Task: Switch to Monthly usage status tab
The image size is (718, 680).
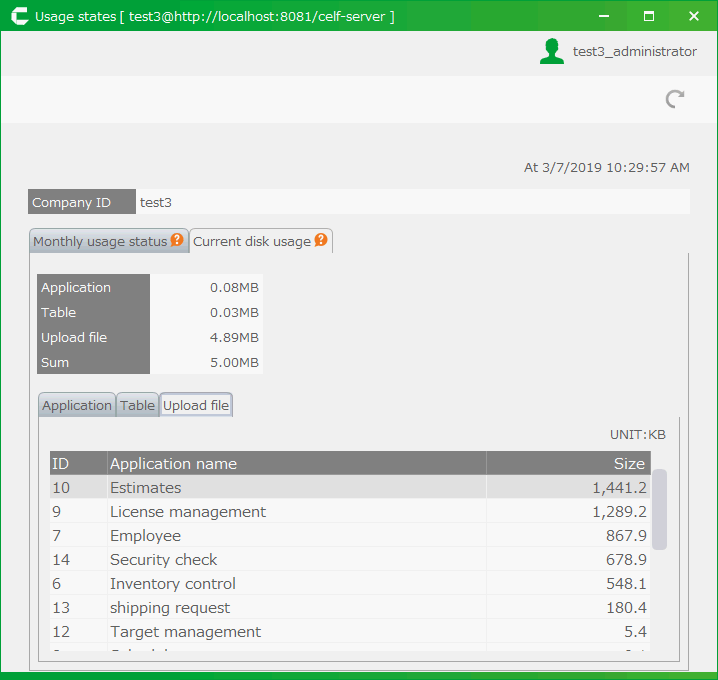Action: coord(100,241)
